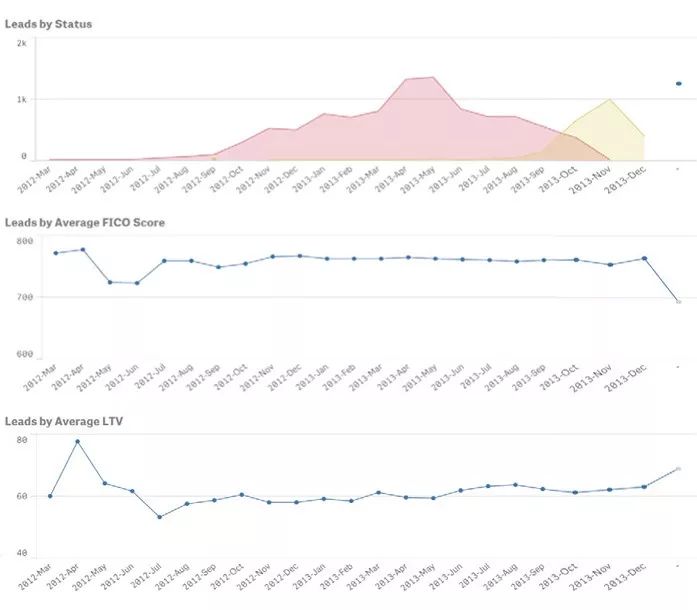Screen dimensions: 697x610
Task: Click the 'Leads by Average LTV' title
Action: (x=64, y=421)
